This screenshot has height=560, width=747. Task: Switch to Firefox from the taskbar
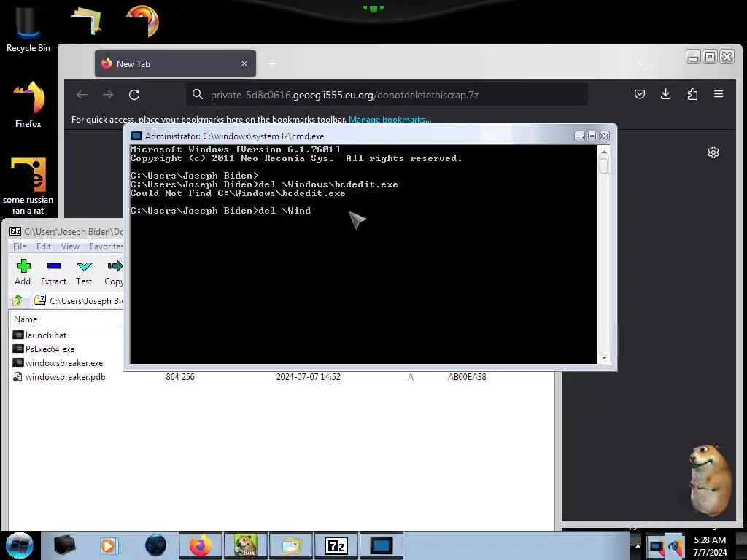point(201,545)
